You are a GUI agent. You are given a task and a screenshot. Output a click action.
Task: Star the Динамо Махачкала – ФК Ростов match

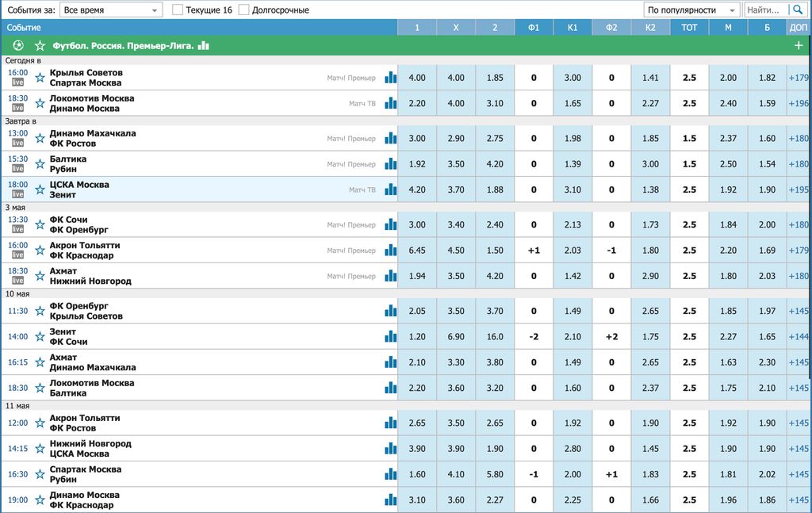point(40,138)
